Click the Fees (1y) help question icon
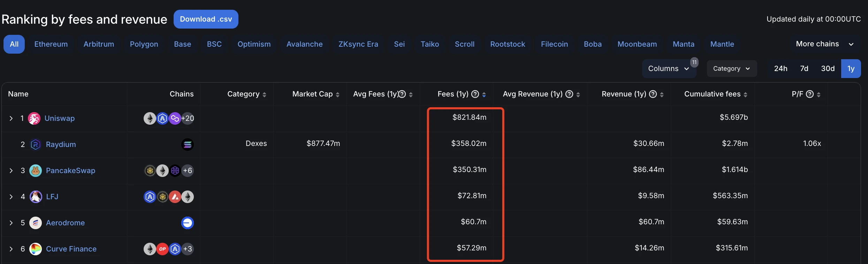This screenshot has width=868, height=264. pyautogui.click(x=475, y=94)
